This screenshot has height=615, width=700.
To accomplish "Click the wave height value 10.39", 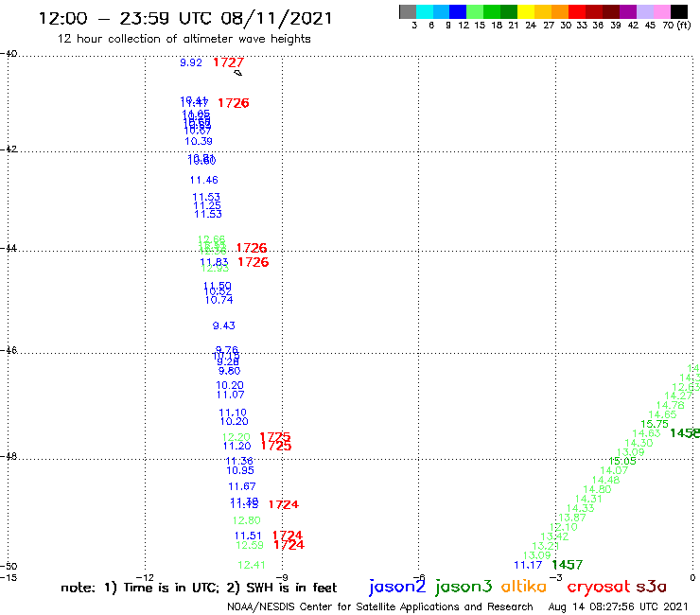I will (x=199, y=141).
